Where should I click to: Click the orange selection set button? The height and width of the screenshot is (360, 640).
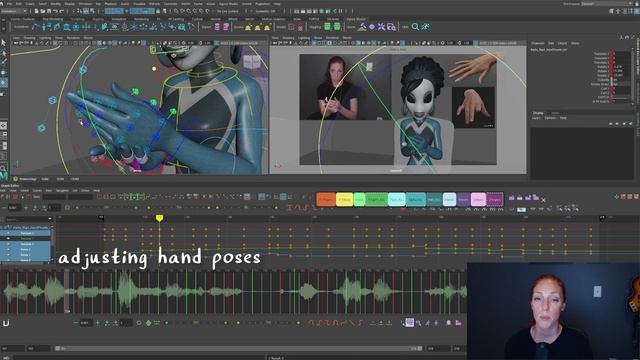point(326,199)
